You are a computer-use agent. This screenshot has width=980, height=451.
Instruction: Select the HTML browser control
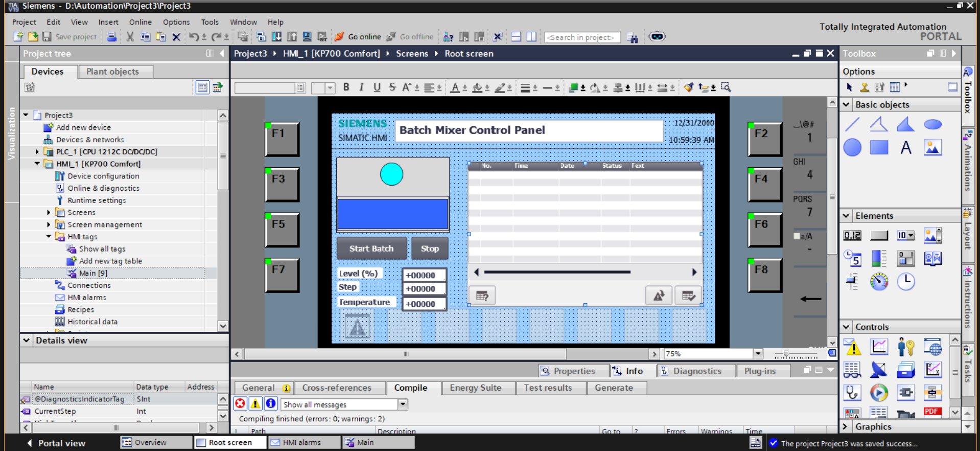point(932,347)
